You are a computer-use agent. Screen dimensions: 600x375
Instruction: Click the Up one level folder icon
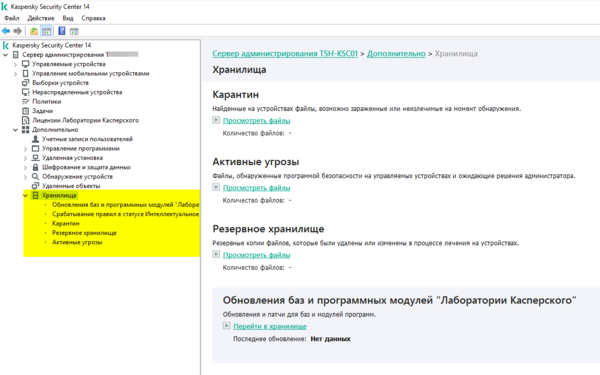tap(34, 31)
